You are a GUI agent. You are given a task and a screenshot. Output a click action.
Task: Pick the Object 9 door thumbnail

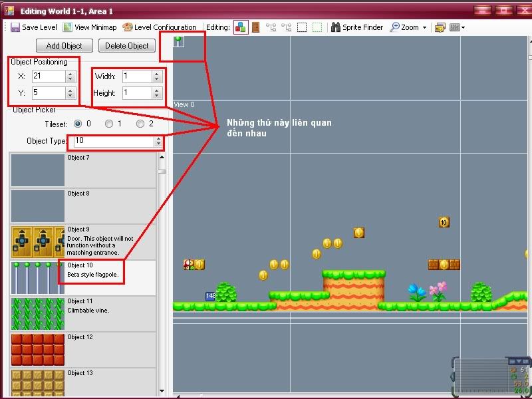(38, 242)
